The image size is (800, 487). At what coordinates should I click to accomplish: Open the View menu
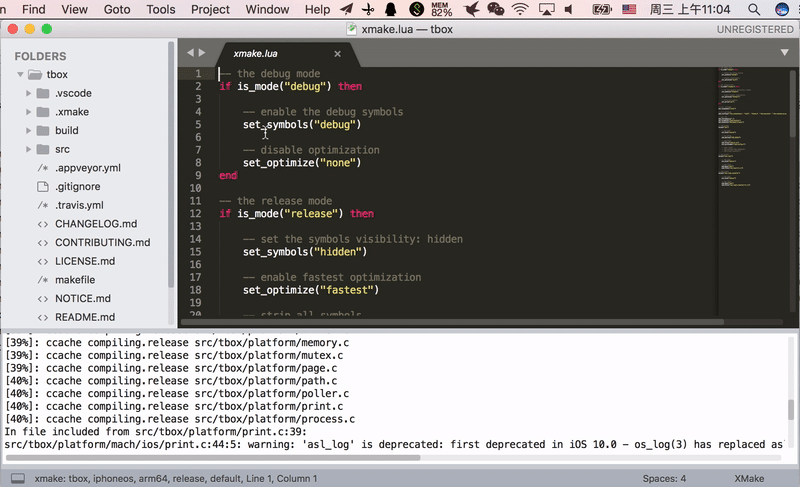pos(74,9)
